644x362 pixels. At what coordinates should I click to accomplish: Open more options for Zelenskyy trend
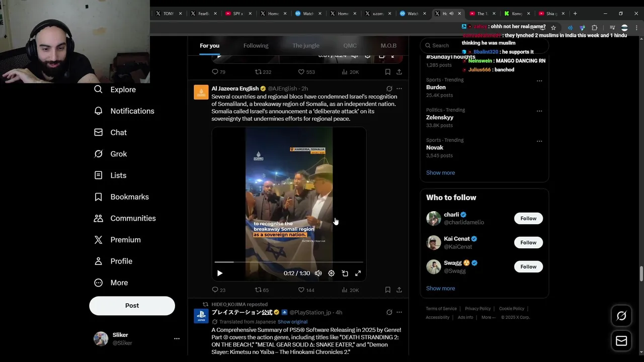pos(539,111)
